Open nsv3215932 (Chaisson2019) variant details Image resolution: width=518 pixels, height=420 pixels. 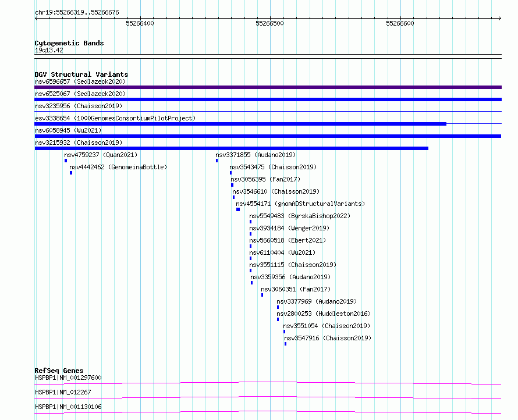pos(79,143)
